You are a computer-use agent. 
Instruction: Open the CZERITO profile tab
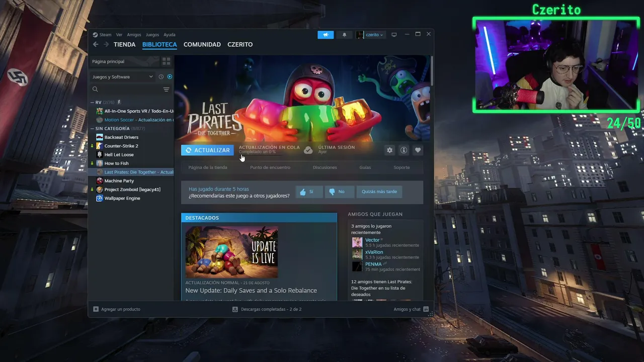[x=240, y=45]
